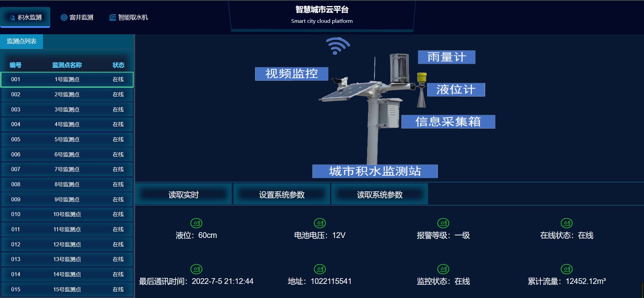Select the 监测点列表 panel tab
The width and height of the screenshot is (644, 298).
pos(21,41)
